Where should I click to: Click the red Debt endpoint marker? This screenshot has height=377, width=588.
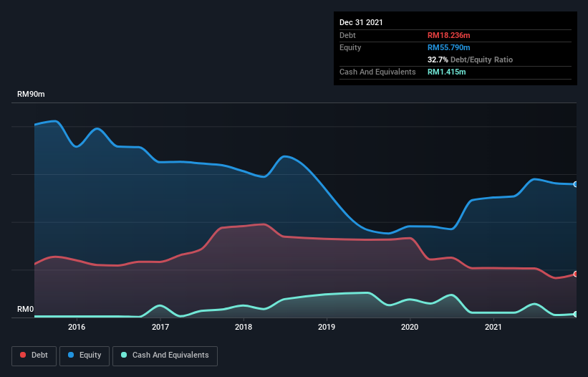pos(576,274)
